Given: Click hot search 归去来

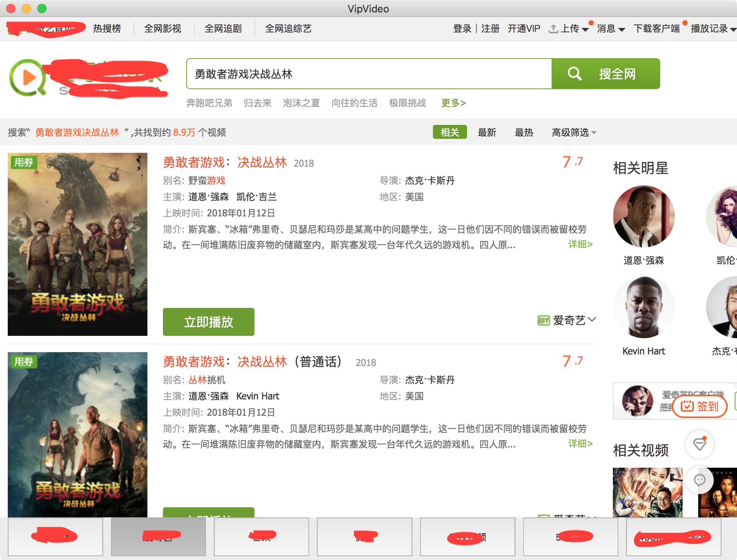Looking at the screenshot, I should pyautogui.click(x=258, y=103).
